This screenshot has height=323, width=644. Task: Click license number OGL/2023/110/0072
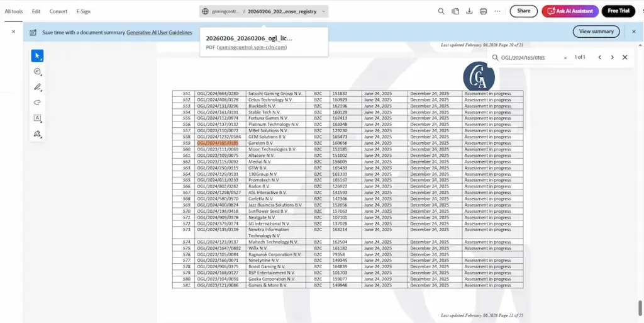(218, 131)
